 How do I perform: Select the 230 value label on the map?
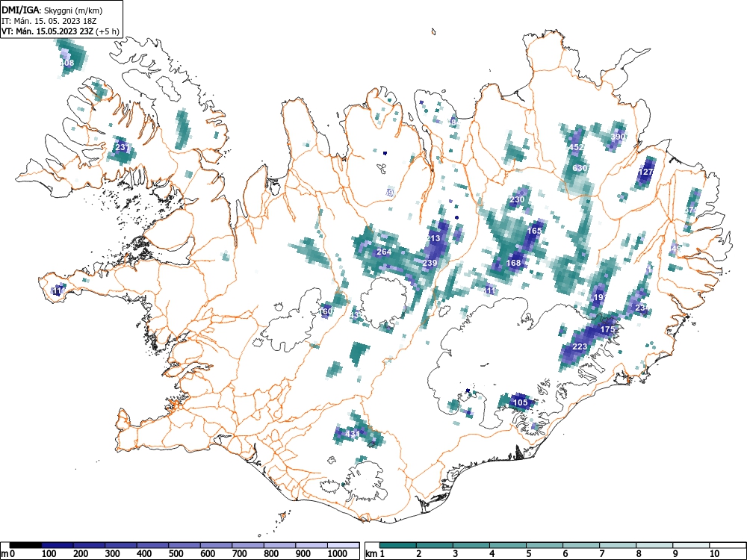[x=517, y=199]
